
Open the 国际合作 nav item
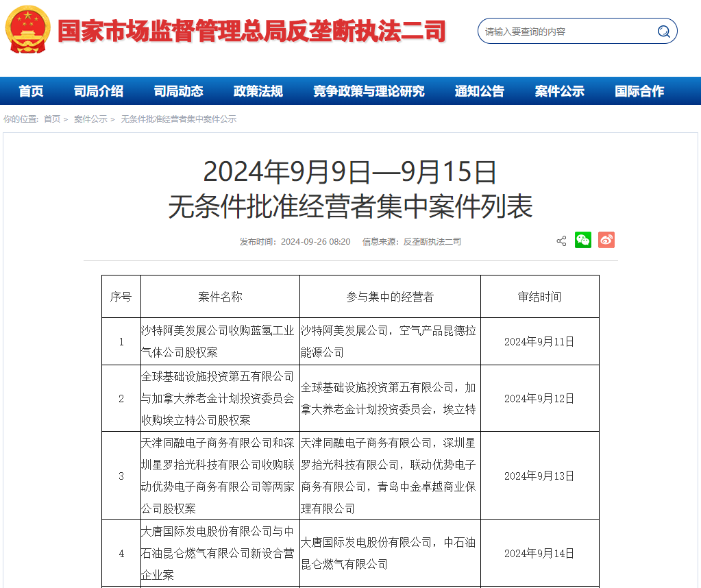coord(639,91)
